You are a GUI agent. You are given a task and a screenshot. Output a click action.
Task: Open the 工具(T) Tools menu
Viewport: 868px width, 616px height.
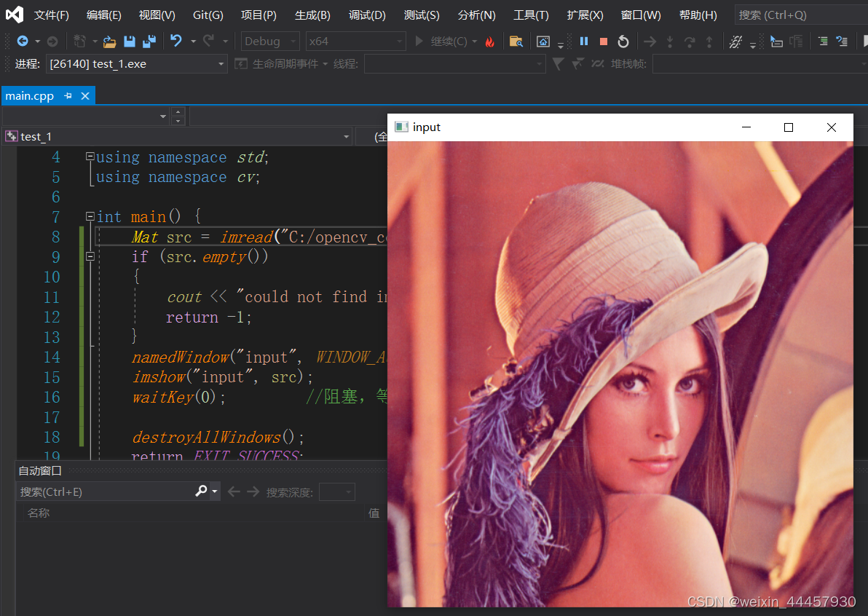(x=531, y=15)
